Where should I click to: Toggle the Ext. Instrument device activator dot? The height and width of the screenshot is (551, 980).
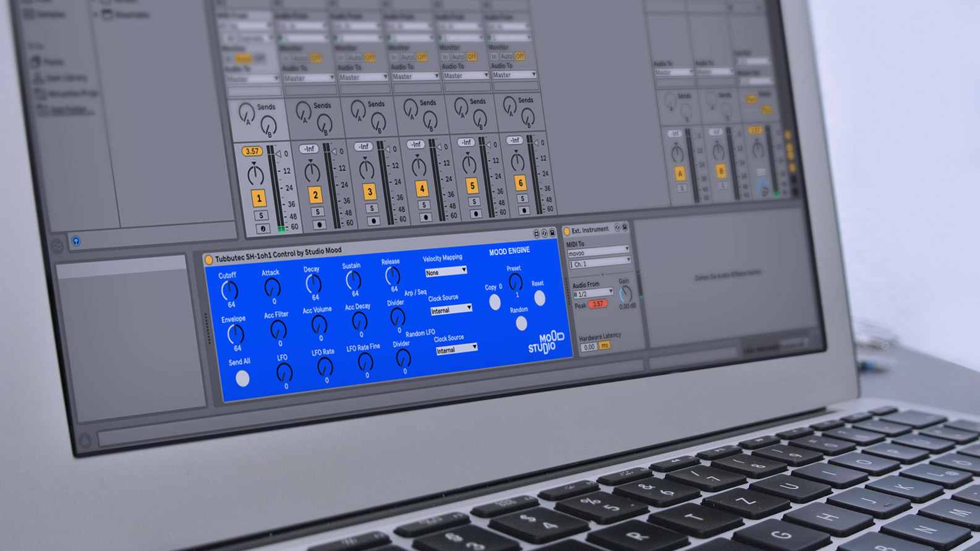coord(566,231)
